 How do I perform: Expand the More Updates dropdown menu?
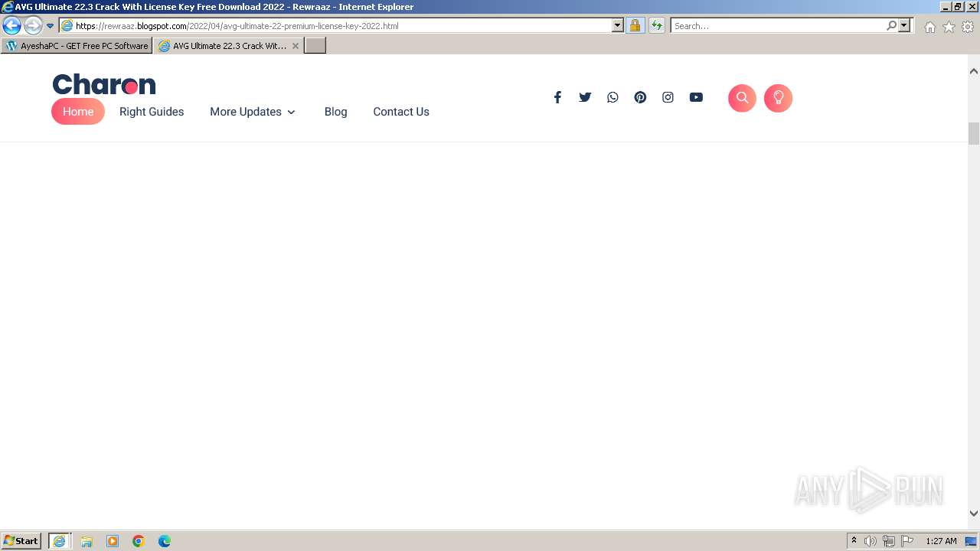253,112
